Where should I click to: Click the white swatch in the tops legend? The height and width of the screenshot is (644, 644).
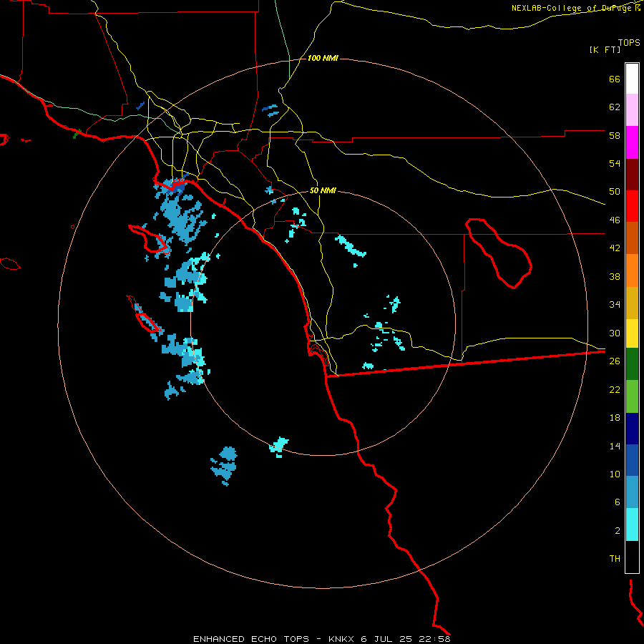[x=632, y=79]
